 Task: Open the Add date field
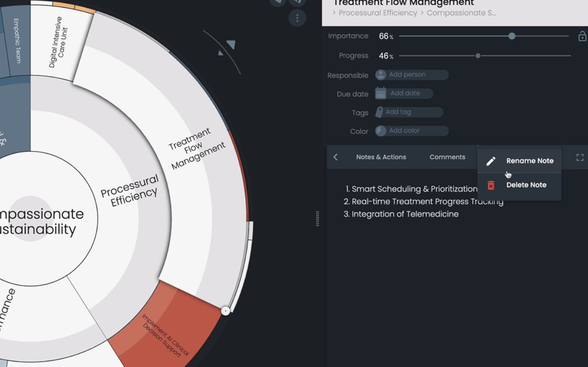tap(404, 94)
